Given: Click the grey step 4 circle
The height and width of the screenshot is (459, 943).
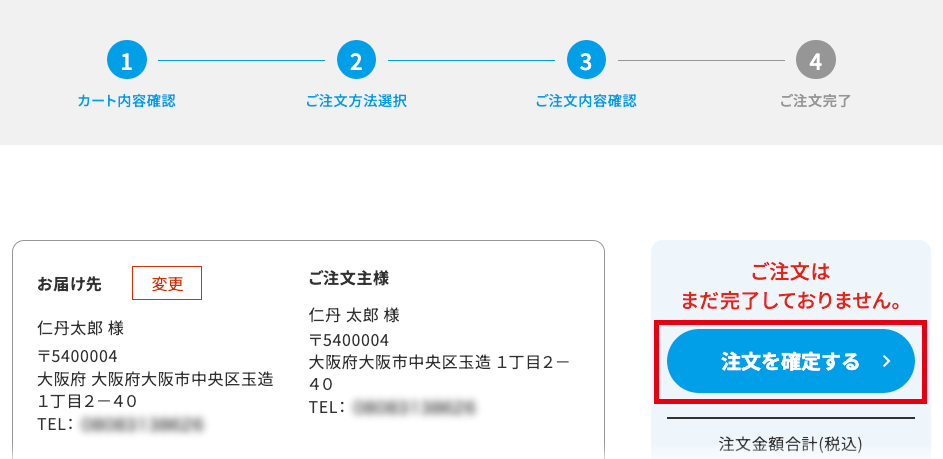Looking at the screenshot, I should tap(816, 60).
